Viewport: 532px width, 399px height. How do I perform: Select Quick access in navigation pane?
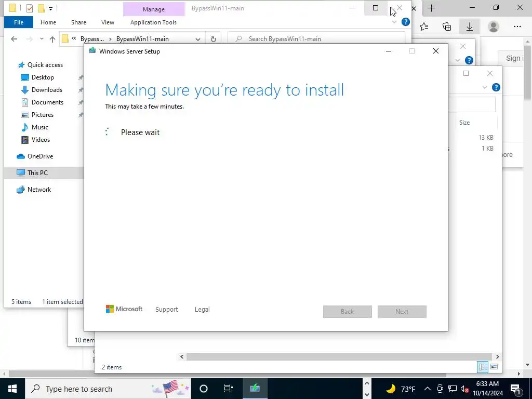(x=45, y=65)
